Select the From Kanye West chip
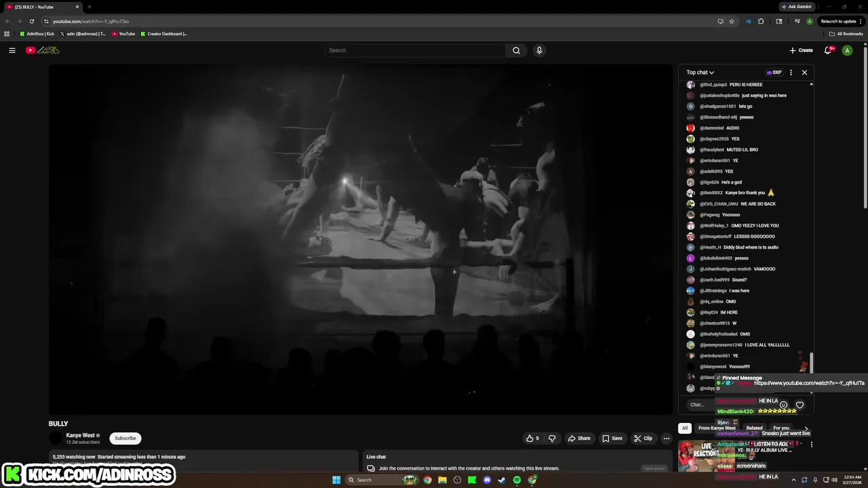 click(717, 428)
